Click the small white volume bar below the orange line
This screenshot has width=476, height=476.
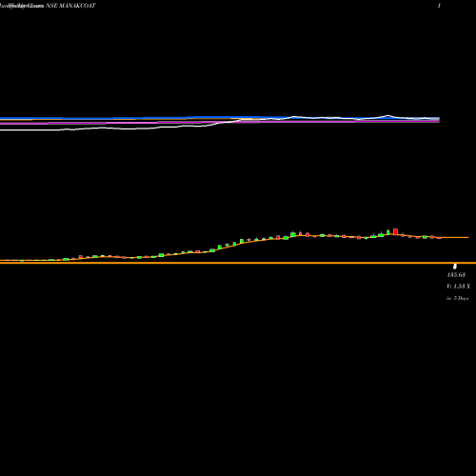(455, 266)
